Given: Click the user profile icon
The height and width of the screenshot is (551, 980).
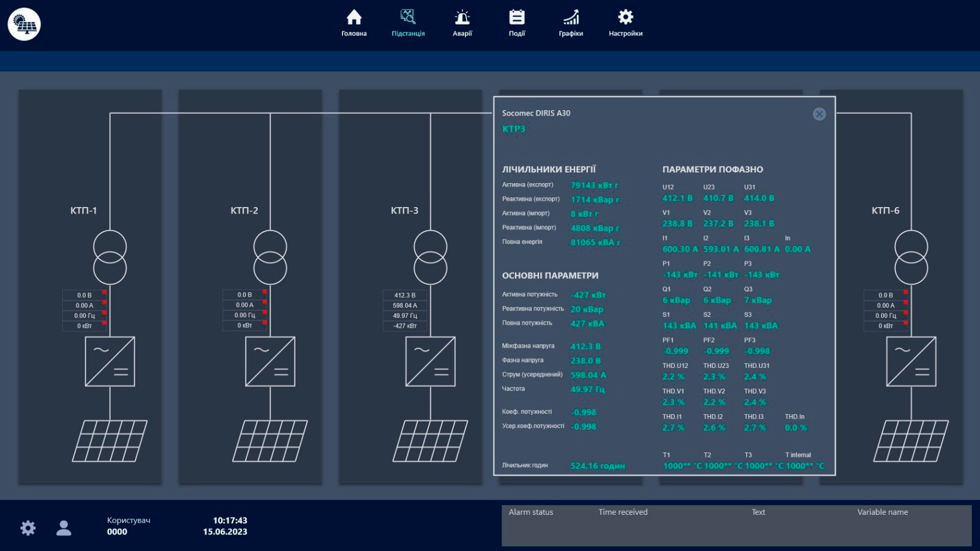Looking at the screenshot, I should click(64, 528).
